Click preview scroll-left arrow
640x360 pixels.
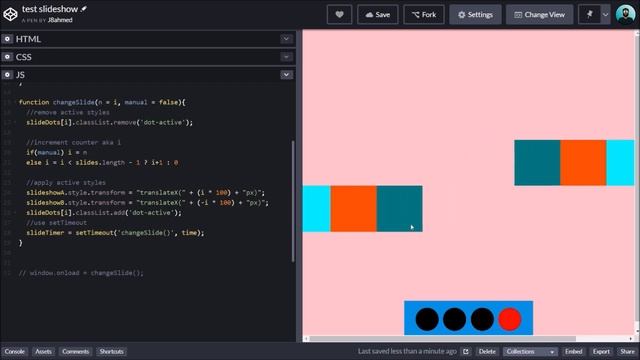coord(306,338)
